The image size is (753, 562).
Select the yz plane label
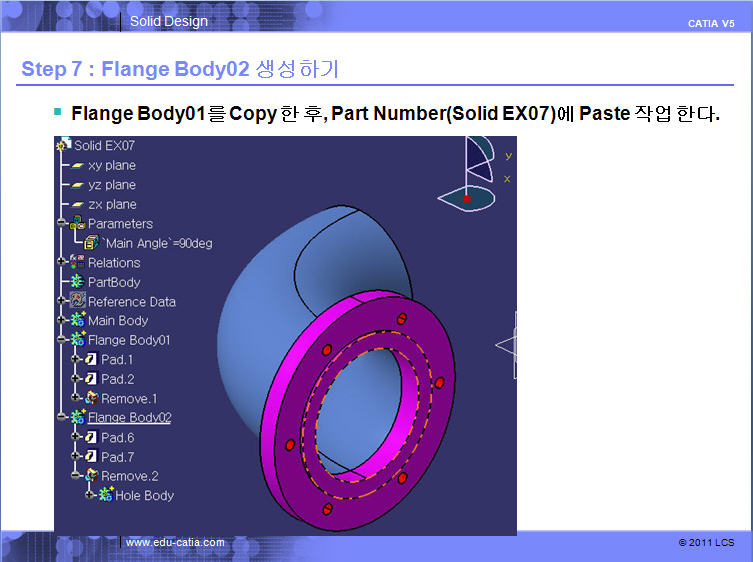tap(112, 185)
